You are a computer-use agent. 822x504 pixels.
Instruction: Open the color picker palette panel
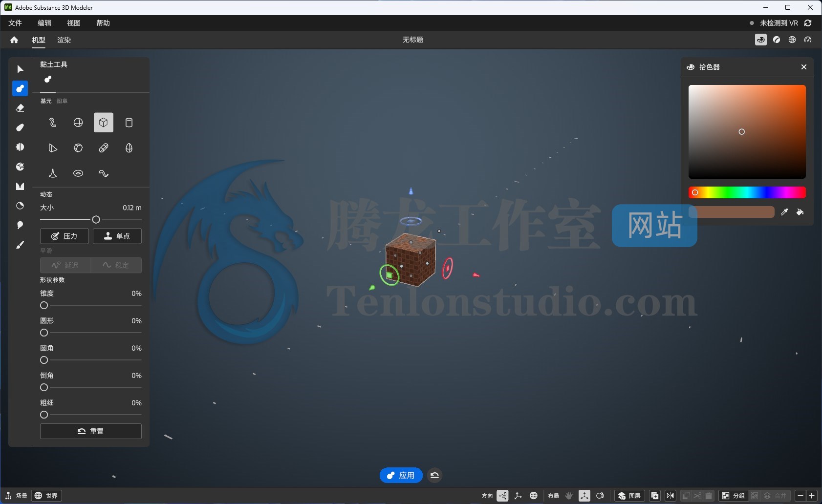click(761, 40)
